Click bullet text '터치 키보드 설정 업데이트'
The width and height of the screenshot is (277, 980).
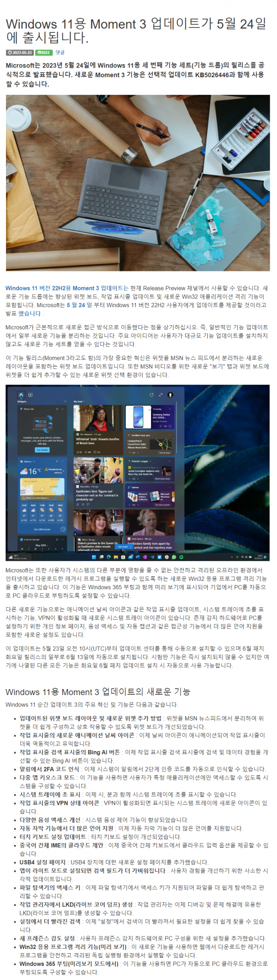pyautogui.click(x=53, y=837)
